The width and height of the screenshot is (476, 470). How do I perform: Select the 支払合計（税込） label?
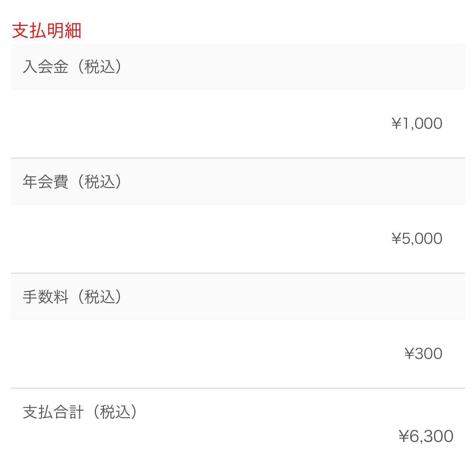(80, 412)
